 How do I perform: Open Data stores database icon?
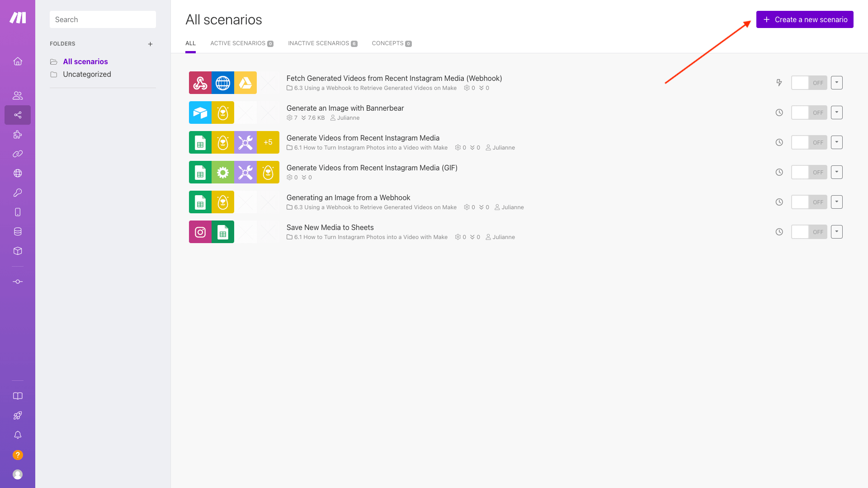(18, 231)
